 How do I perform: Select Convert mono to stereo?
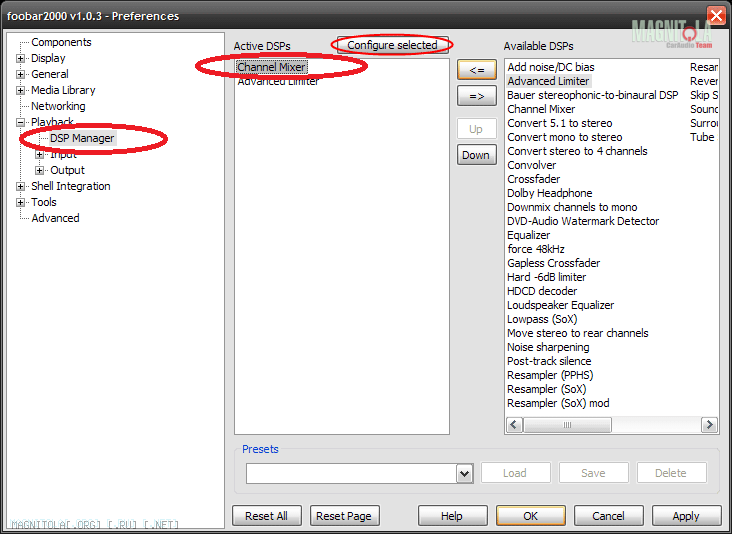click(x=565, y=137)
